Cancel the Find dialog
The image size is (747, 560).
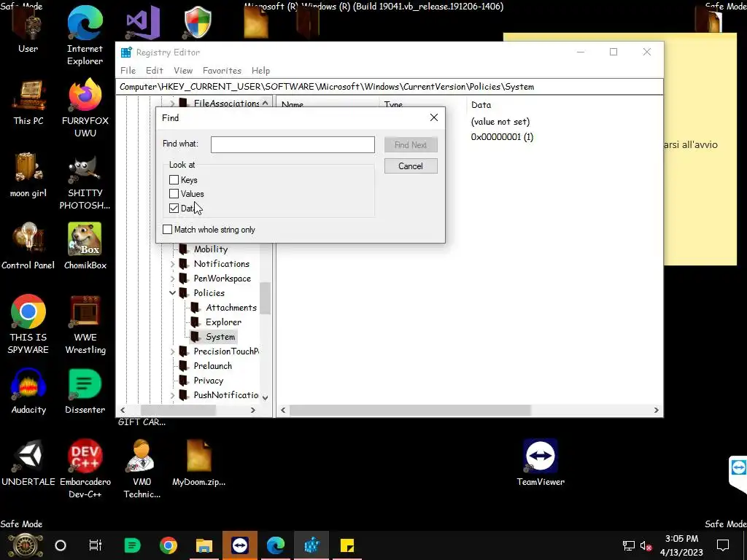click(x=411, y=166)
